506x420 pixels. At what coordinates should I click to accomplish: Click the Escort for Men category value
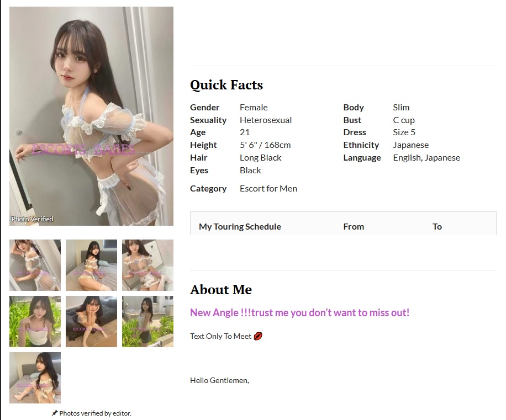pyautogui.click(x=268, y=189)
